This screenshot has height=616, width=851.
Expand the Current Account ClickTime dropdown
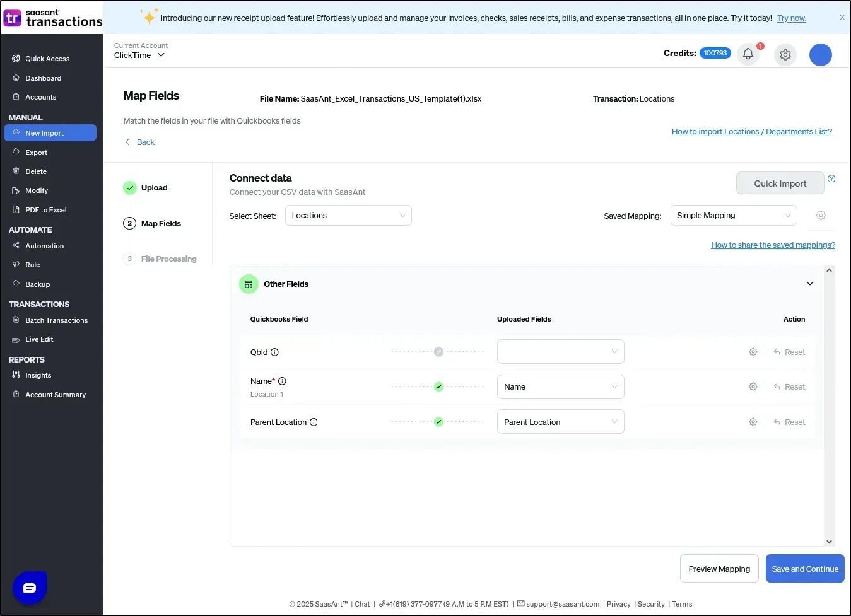coord(139,55)
